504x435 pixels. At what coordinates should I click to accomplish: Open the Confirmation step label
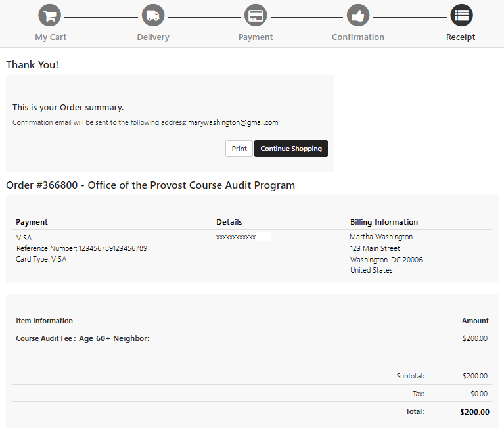click(358, 37)
